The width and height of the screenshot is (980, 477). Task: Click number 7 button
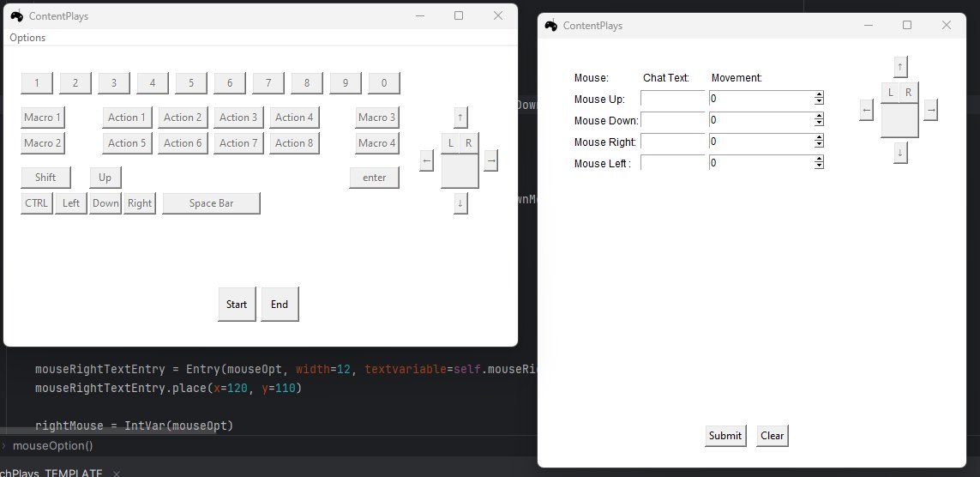click(x=268, y=83)
